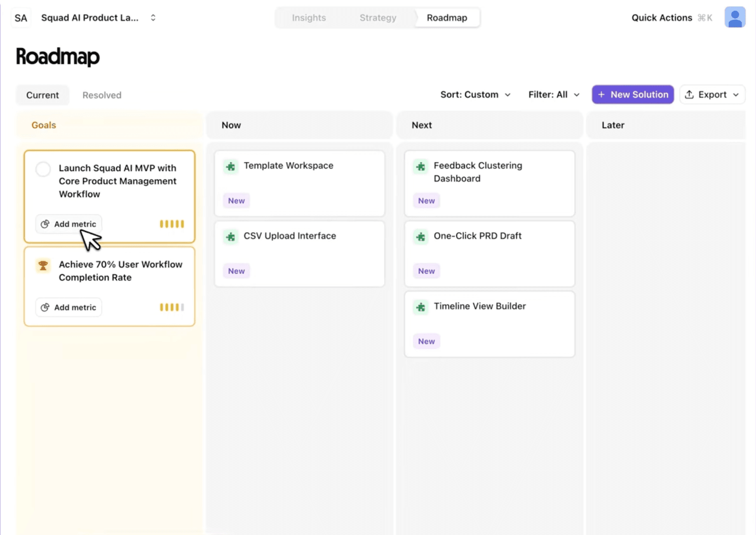756x535 pixels.
Task: Select the Current view tab
Action: point(42,95)
